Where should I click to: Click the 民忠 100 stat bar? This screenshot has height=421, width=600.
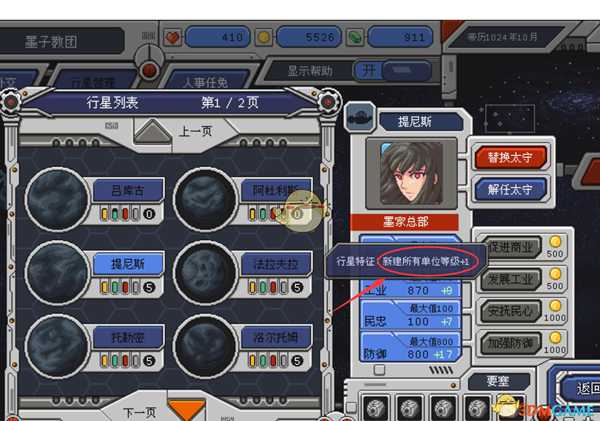[410, 316]
